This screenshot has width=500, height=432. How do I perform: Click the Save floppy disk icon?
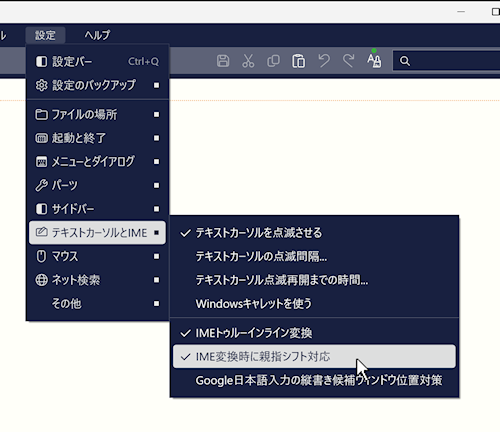(x=223, y=61)
